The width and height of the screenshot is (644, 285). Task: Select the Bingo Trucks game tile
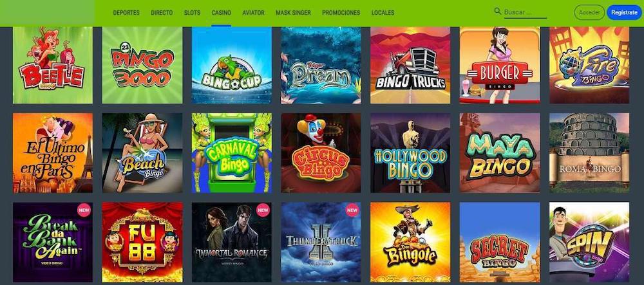pos(410,65)
